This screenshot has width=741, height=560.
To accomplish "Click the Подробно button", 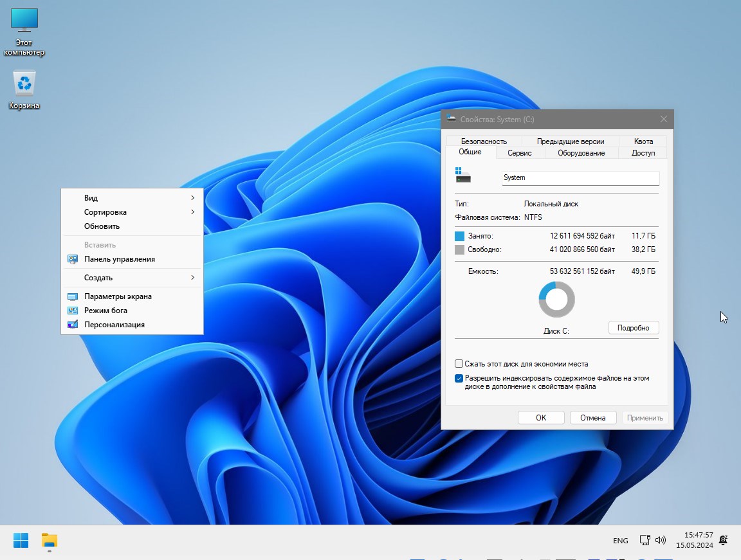I will tap(634, 328).
